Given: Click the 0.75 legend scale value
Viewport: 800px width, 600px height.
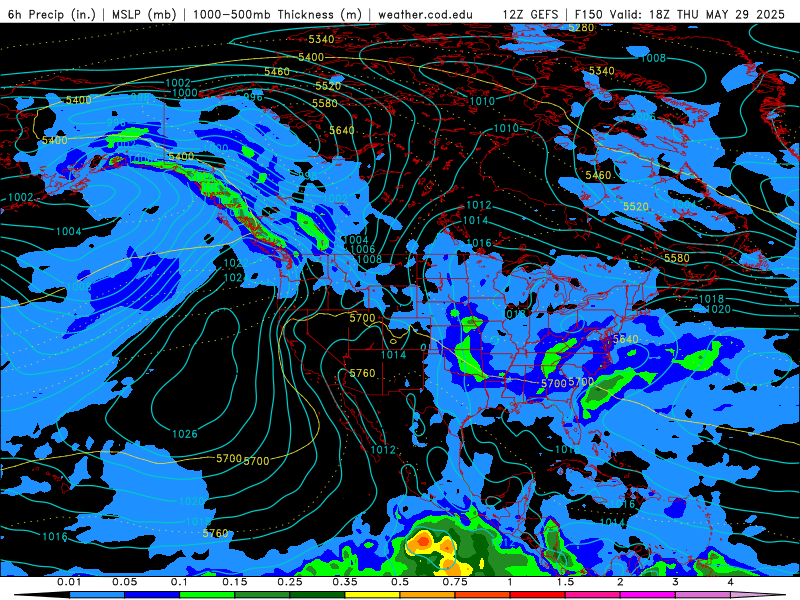Looking at the screenshot, I should (455, 582).
